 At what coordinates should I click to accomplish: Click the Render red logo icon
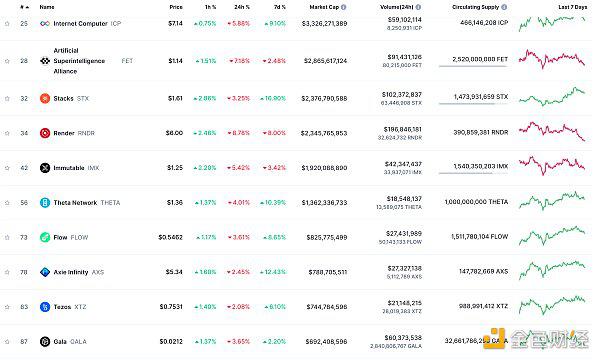tap(45, 133)
